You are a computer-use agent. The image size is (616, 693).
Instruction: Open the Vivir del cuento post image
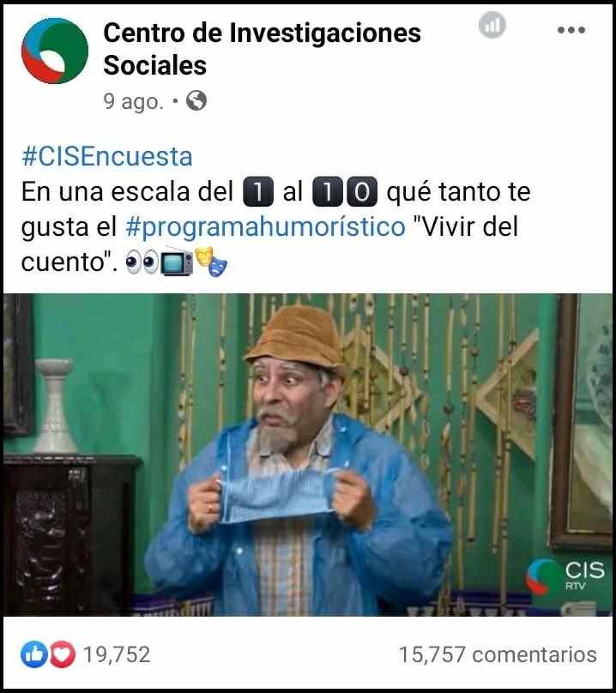tap(308, 455)
